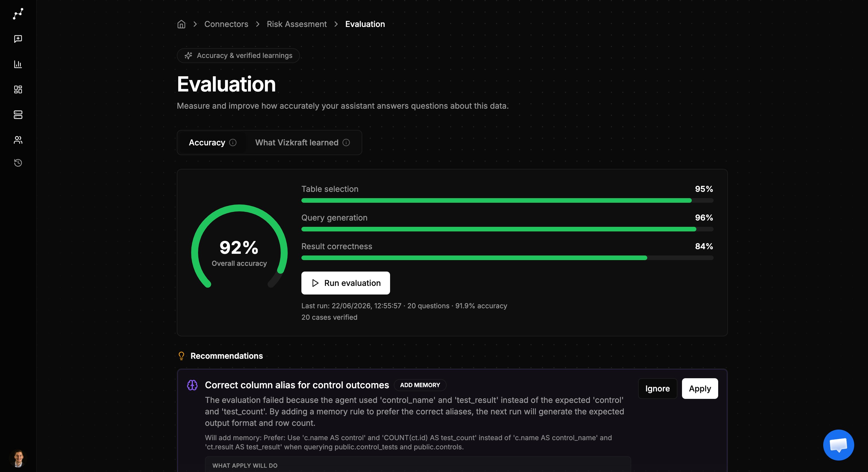The image size is (868, 472).
Task: Click the Accuracy & verified learnings badge
Action: click(x=238, y=56)
